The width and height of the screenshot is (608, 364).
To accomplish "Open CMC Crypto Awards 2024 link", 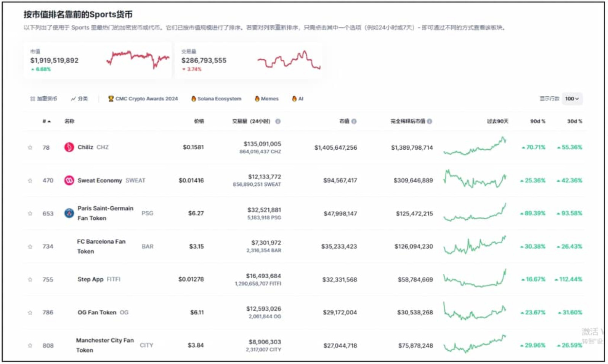I will (x=143, y=99).
